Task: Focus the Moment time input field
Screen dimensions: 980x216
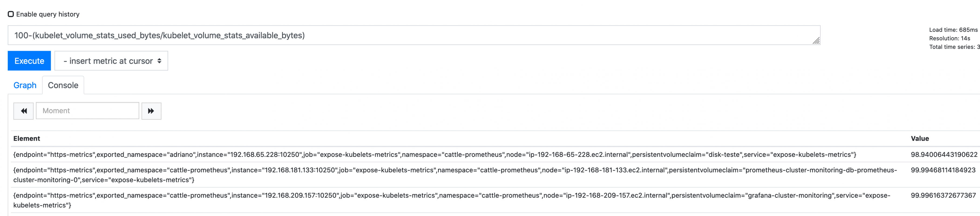Action: tap(87, 111)
